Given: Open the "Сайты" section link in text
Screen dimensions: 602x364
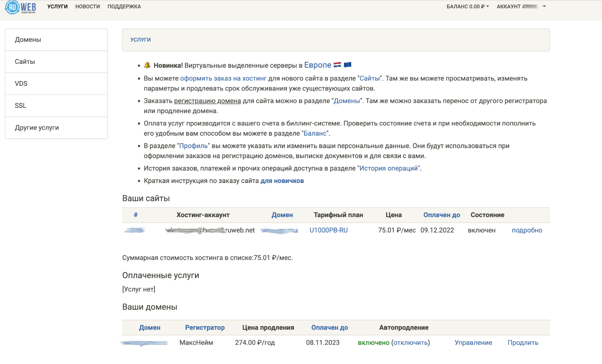Looking at the screenshot, I should click(x=370, y=78).
